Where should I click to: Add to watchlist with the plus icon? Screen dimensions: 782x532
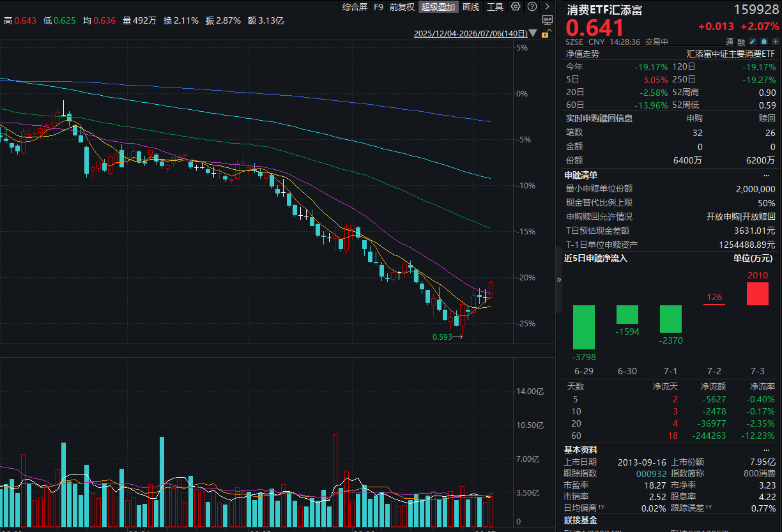pyautogui.click(x=776, y=42)
